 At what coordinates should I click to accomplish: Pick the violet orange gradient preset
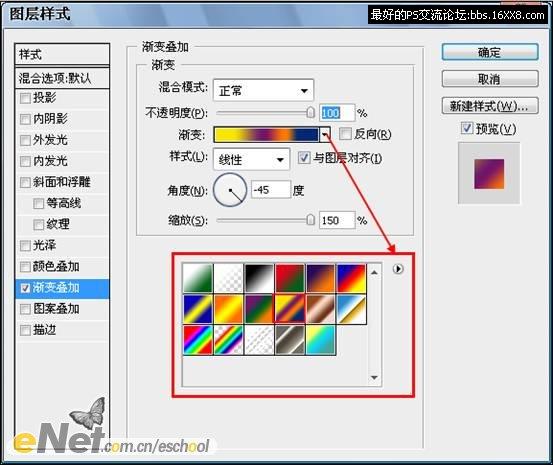320,278
